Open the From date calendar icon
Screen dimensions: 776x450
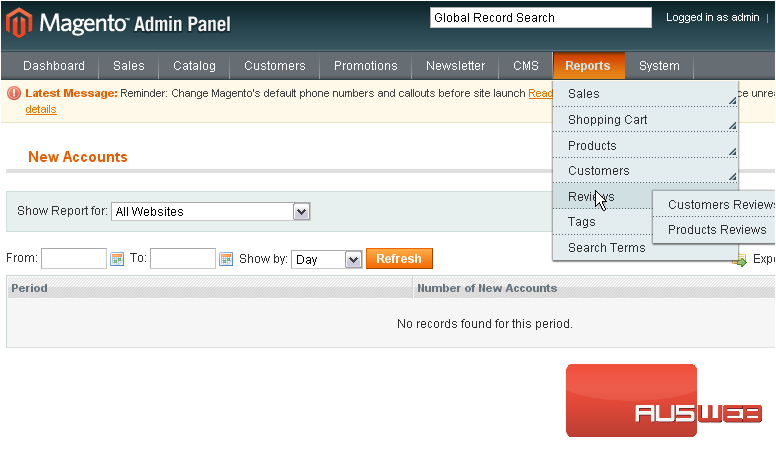[x=117, y=259]
